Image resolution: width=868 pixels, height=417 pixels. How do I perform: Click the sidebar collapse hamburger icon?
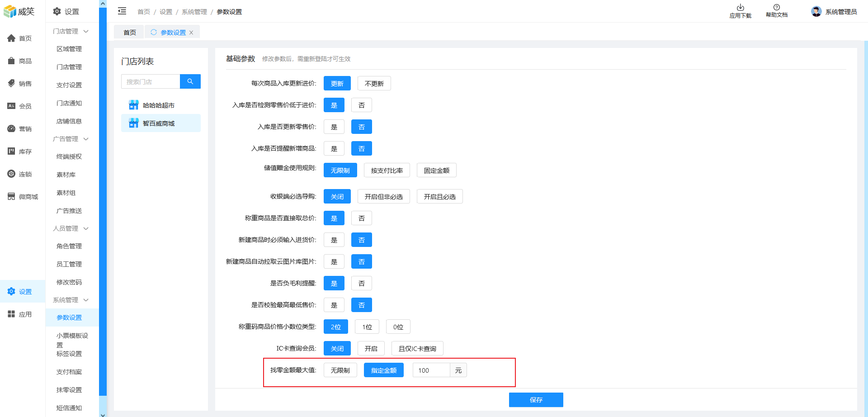click(122, 11)
